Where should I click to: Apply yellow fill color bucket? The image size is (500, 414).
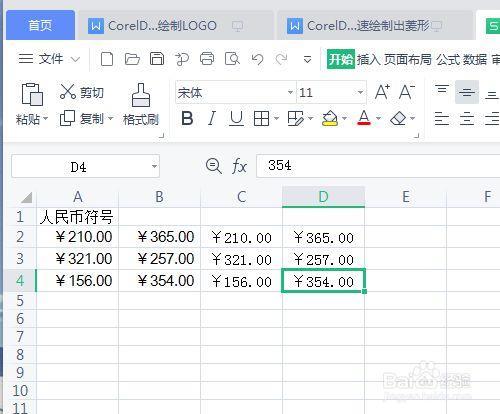[x=330, y=118]
